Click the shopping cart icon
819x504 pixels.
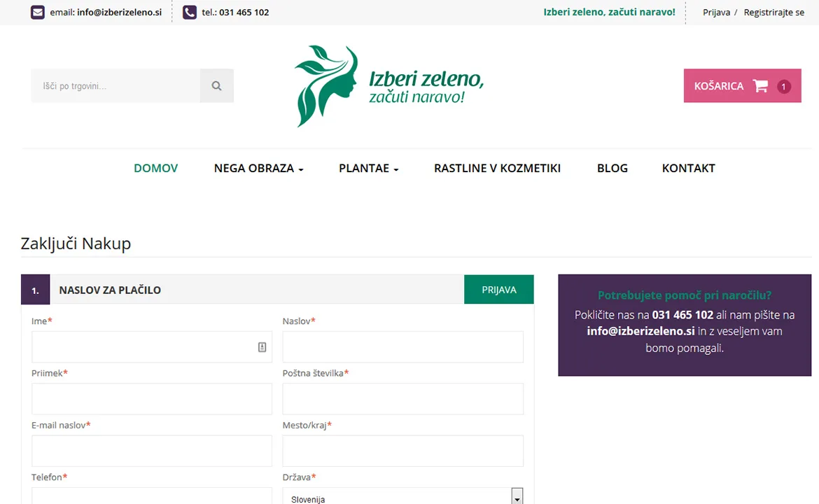(x=760, y=85)
